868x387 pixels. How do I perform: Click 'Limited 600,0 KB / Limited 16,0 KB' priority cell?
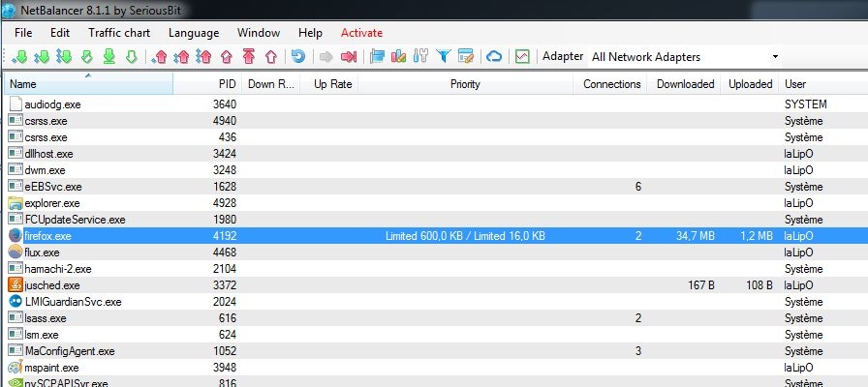coord(466,236)
